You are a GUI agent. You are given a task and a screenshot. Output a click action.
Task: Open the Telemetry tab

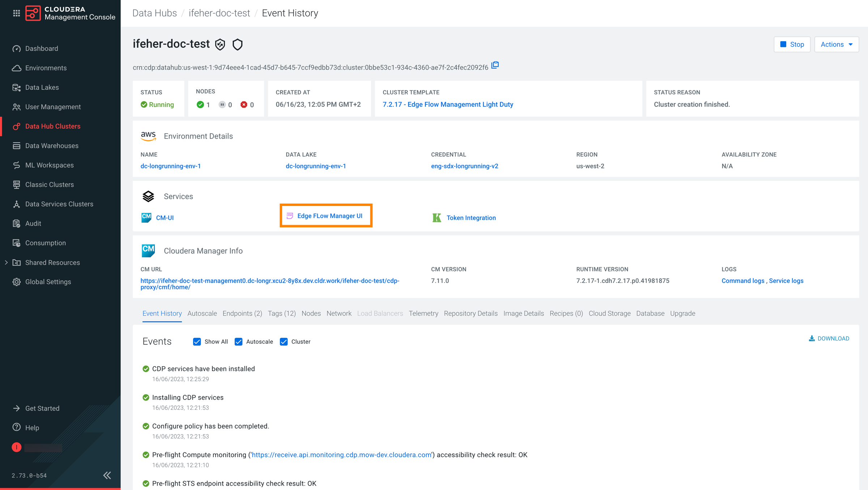coord(423,313)
